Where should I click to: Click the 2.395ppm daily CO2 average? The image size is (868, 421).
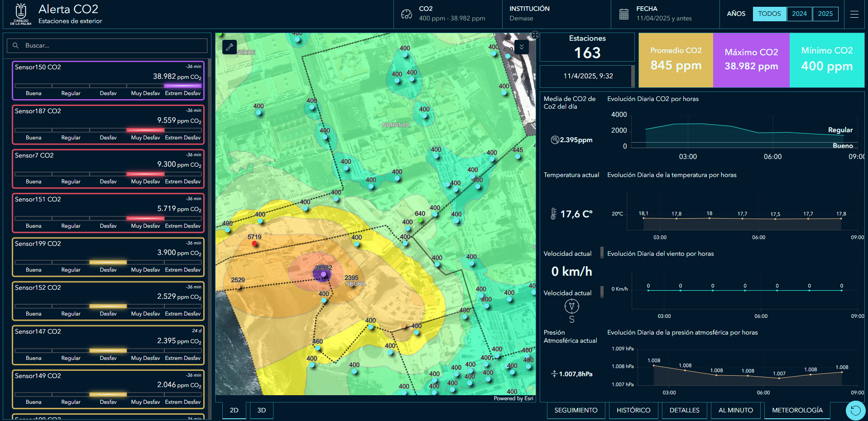[x=576, y=140]
